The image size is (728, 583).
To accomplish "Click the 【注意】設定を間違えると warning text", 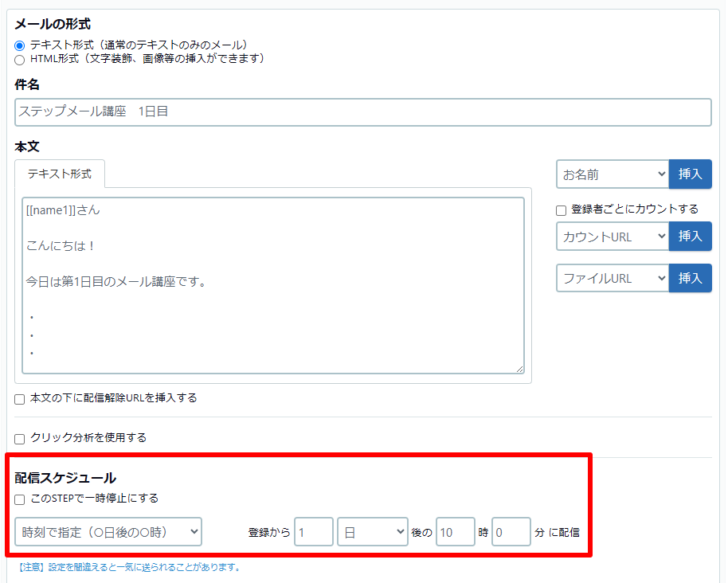I will tap(128, 567).
